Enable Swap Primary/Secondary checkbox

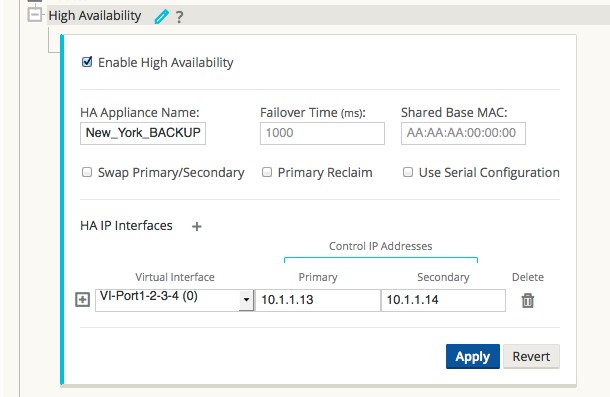[87, 172]
